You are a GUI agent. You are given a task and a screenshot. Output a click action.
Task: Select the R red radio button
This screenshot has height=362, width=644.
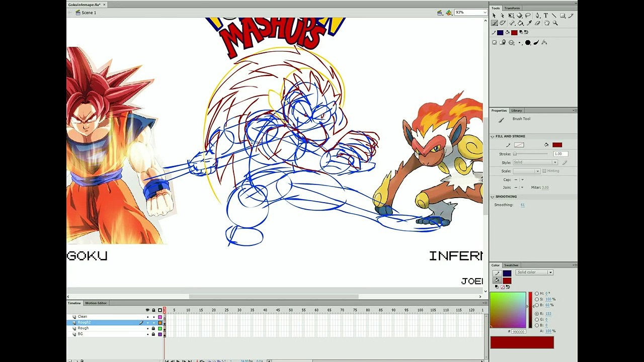point(537,314)
